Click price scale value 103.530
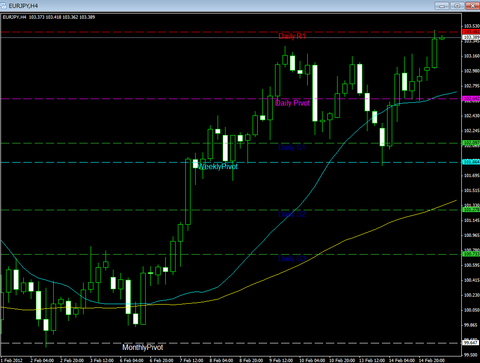This screenshot has width=480, height=363. tap(472, 26)
